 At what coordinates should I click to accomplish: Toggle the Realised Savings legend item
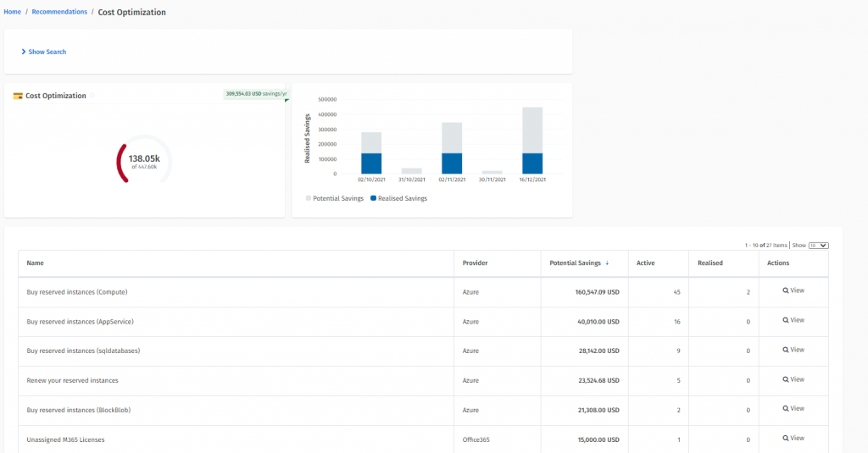[x=398, y=198]
